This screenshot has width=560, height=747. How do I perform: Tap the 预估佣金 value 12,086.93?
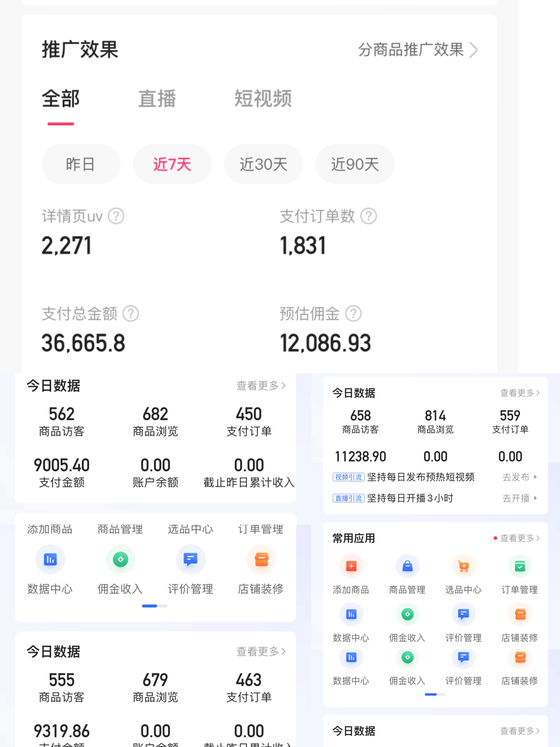(325, 343)
